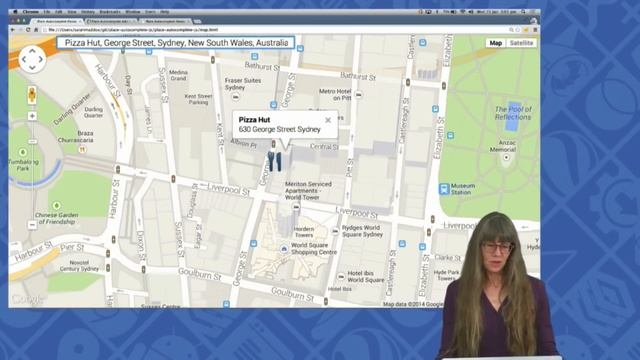The height and width of the screenshot is (360, 640).
Task: Open the File menu
Action: 47,12
